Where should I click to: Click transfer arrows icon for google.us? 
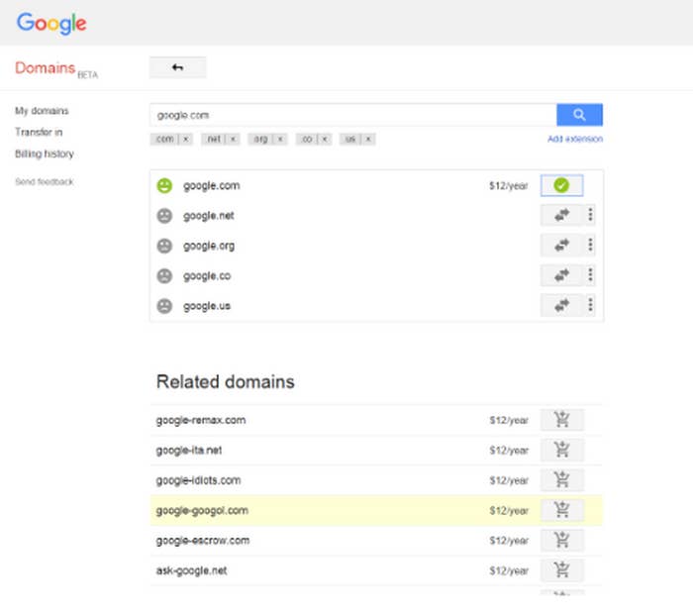561,306
